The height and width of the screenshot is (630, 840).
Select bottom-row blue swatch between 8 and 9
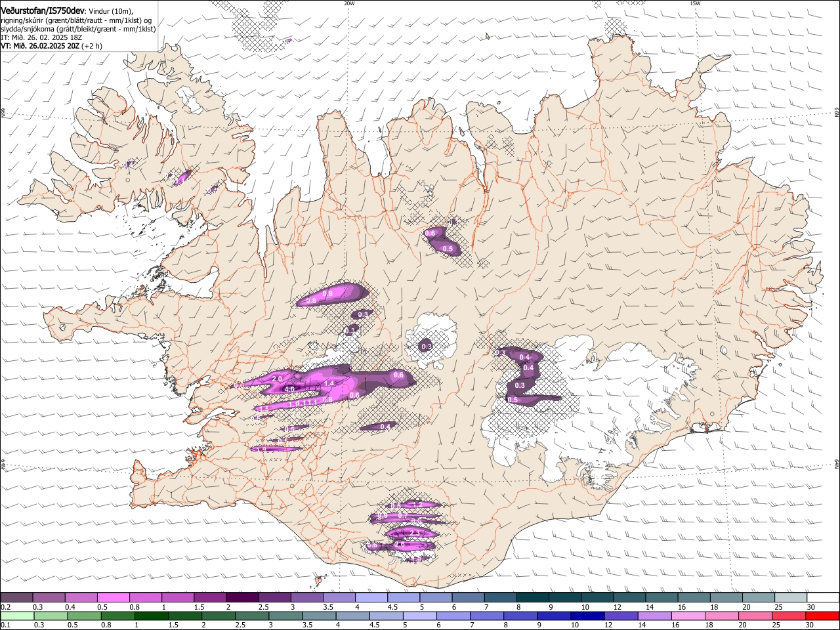pyautogui.click(x=521, y=616)
